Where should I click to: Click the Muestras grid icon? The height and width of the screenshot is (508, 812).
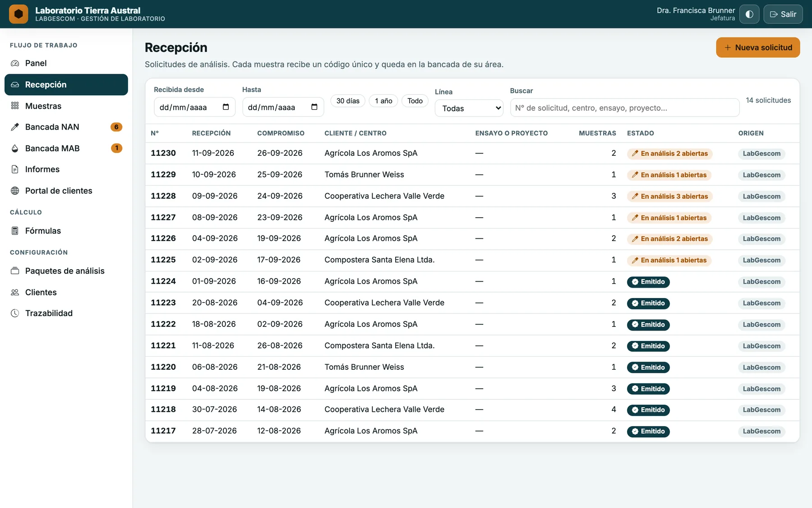(15, 106)
